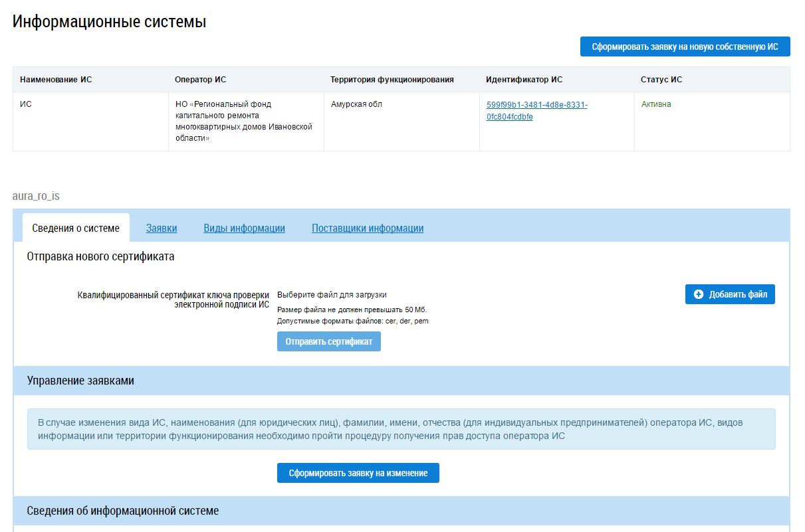Select the Амурская обл table cell
Viewport: 805px width, 532px height.
click(x=356, y=104)
